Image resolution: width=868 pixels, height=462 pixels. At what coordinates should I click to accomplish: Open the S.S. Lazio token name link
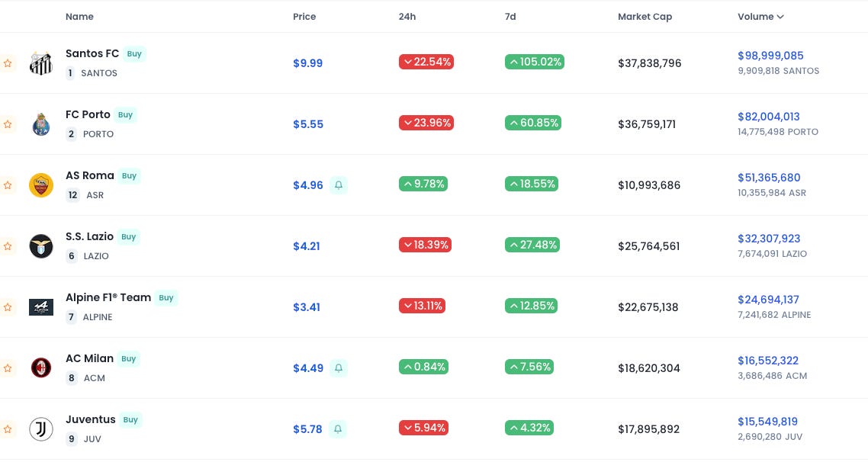click(x=90, y=236)
